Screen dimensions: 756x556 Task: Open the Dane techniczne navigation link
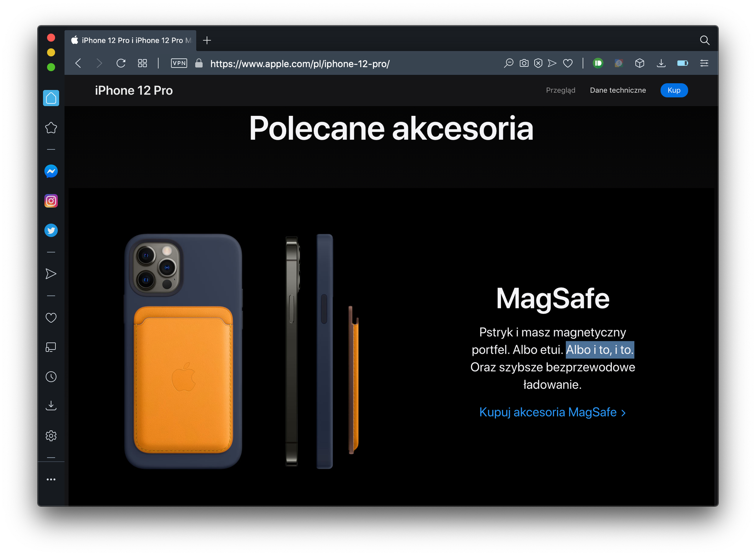pos(618,90)
